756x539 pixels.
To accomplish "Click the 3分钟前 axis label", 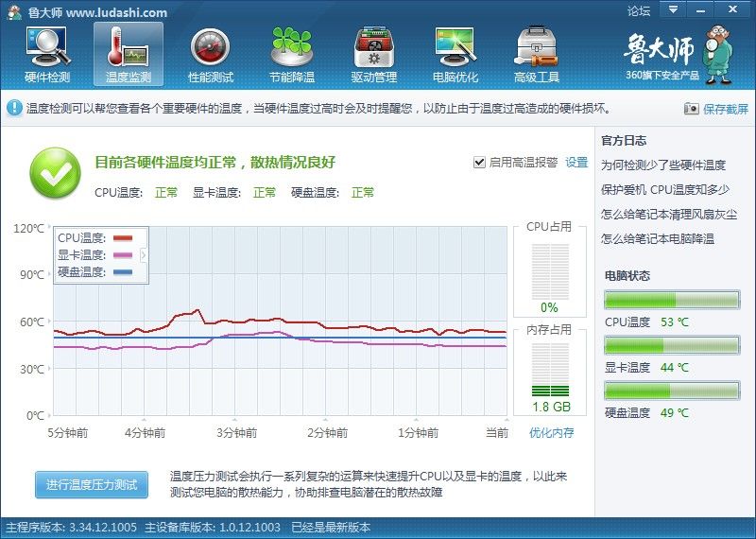I will [x=236, y=432].
